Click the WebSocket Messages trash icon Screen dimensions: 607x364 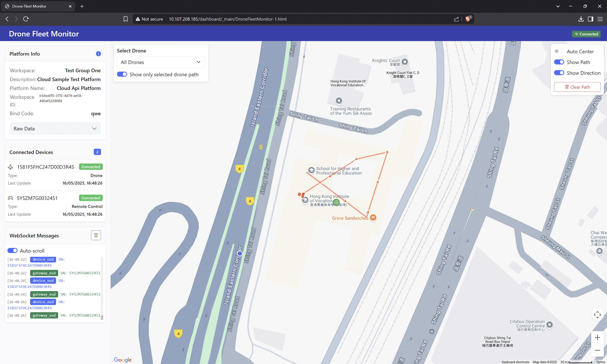(96, 235)
